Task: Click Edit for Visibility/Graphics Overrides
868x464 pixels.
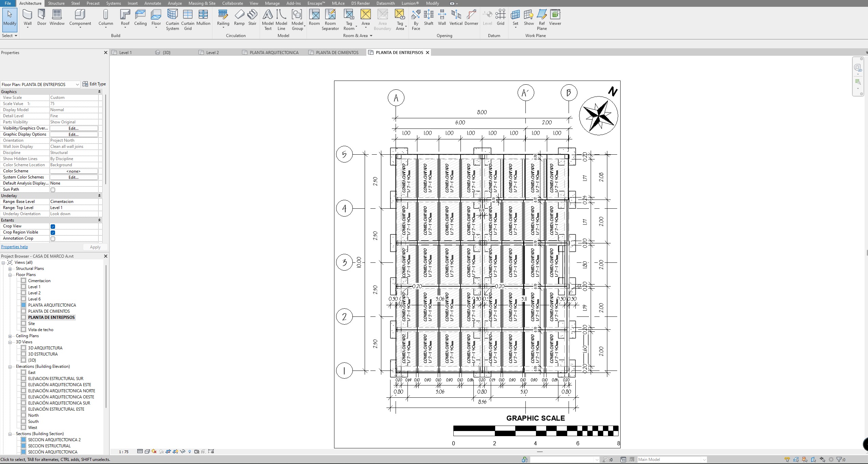Action: (73, 128)
